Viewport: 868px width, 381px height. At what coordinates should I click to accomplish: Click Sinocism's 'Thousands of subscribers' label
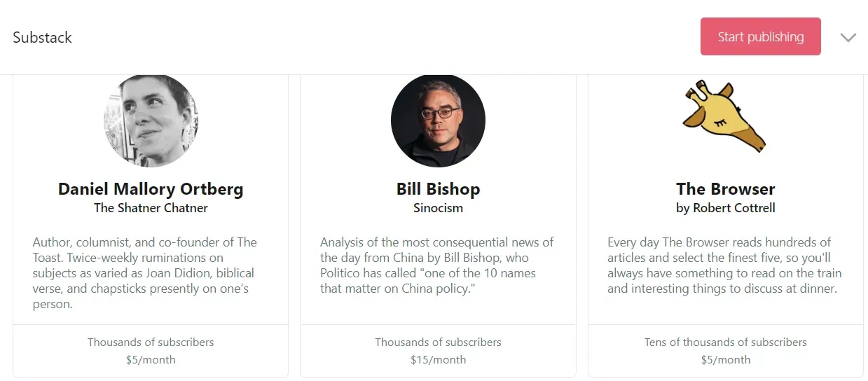tap(438, 342)
